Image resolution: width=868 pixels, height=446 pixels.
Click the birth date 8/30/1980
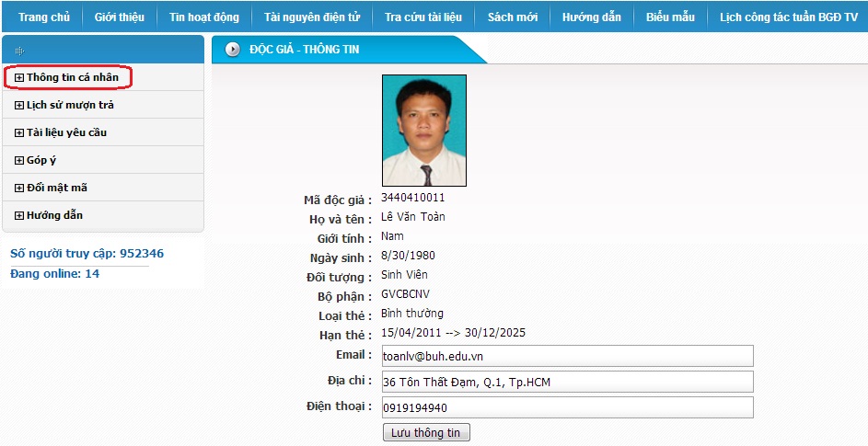pyautogui.click(x=408, y=256)
